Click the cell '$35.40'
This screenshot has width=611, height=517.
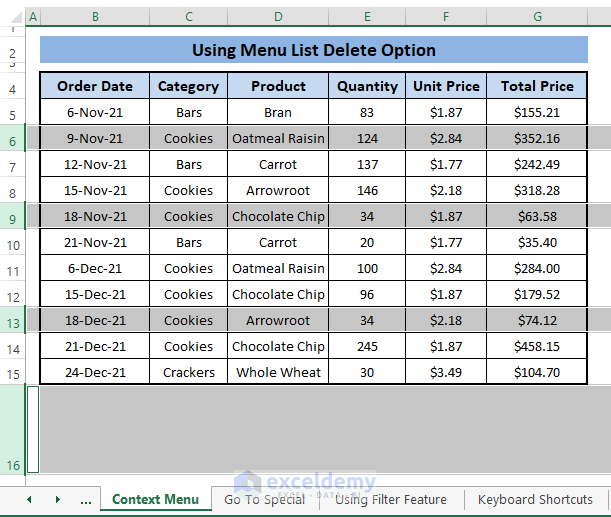pos(537,242)
